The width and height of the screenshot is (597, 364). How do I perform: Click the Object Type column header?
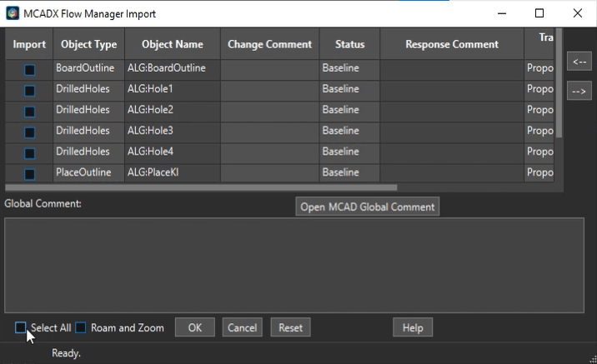point(88,44)
